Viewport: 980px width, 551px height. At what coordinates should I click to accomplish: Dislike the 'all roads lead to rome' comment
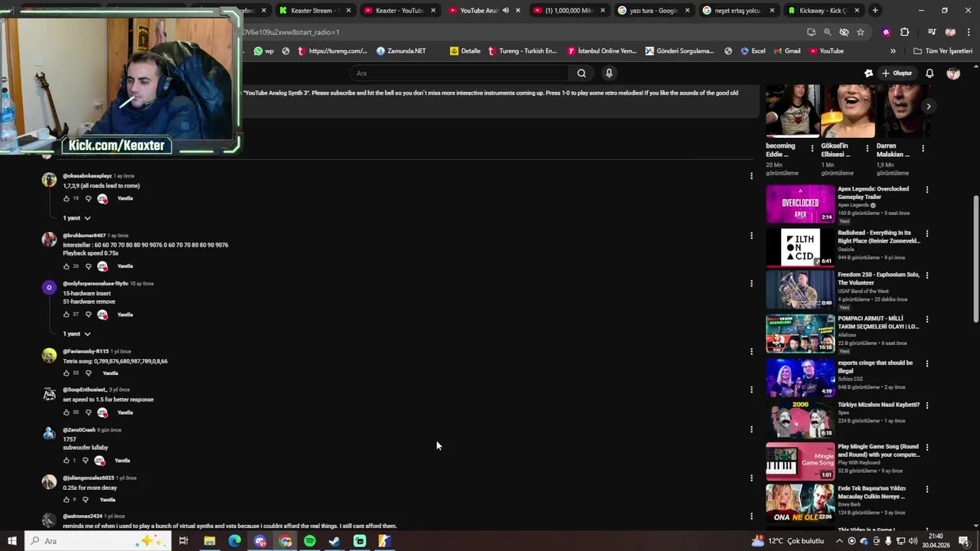pyautogui.click(x=88, y=199)
